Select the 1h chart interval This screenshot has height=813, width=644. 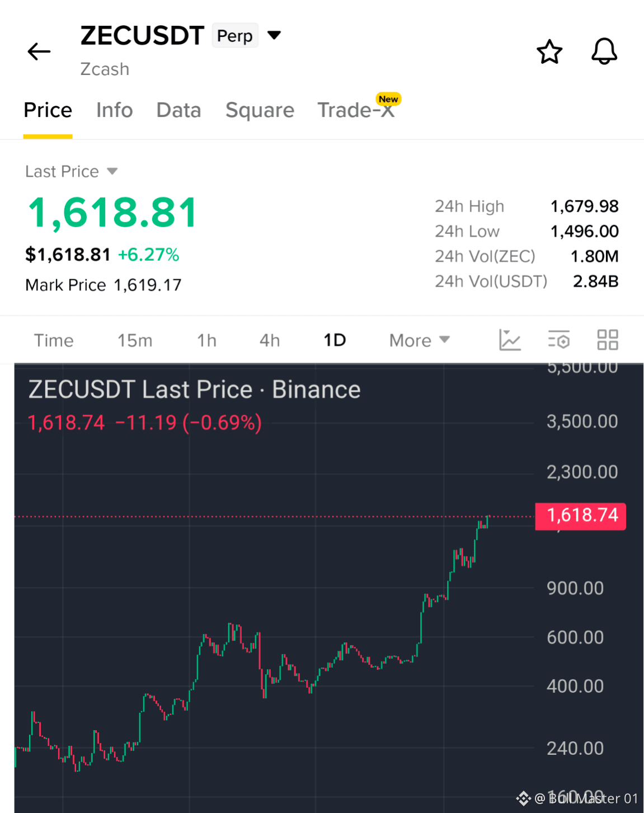(206, 340)
